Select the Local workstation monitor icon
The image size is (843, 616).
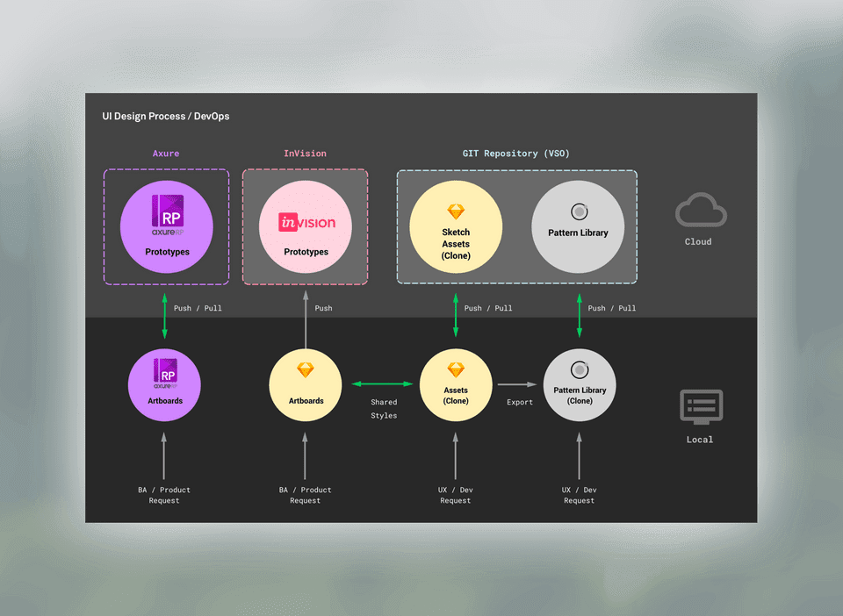pyautogui.click(x=700, y=406)
